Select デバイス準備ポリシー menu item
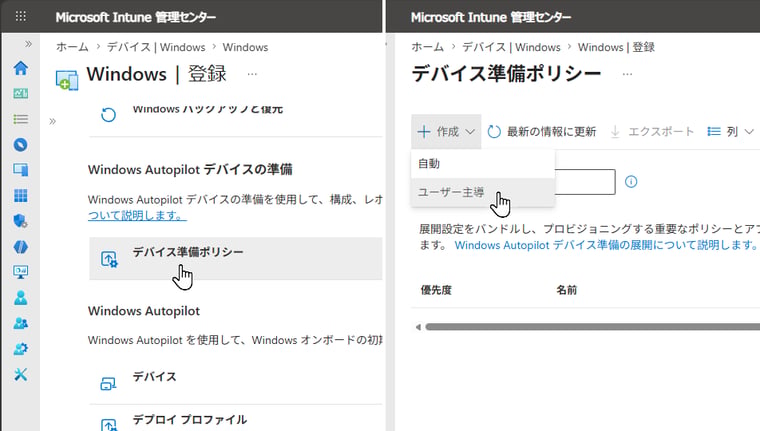The width and height of the screenshot is (760, 431). point(236,258)
